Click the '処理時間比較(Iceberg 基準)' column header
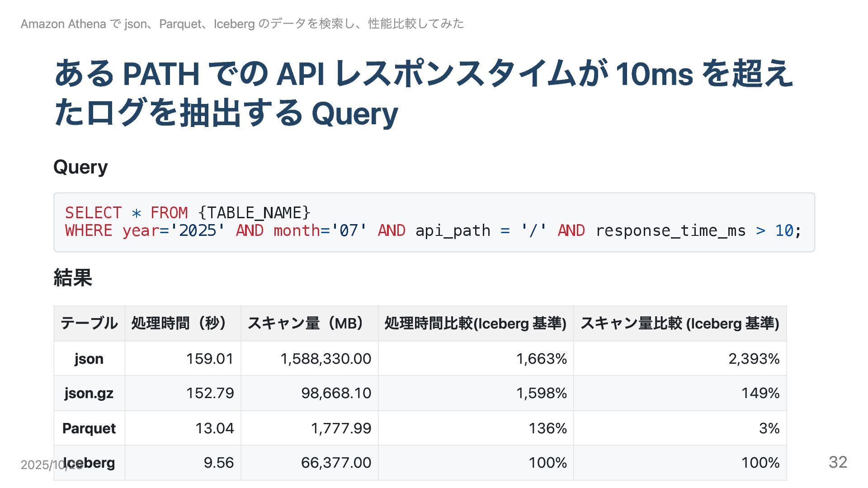 point(475,324)
